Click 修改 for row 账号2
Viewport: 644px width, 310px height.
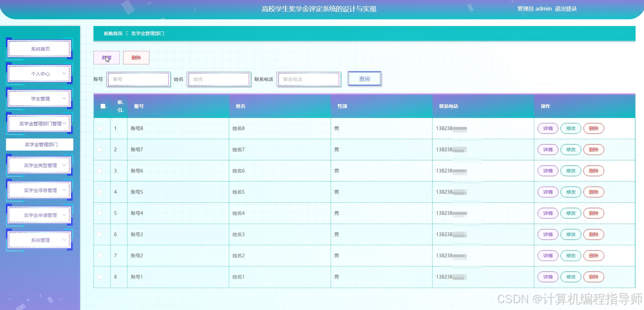point(571,256)
